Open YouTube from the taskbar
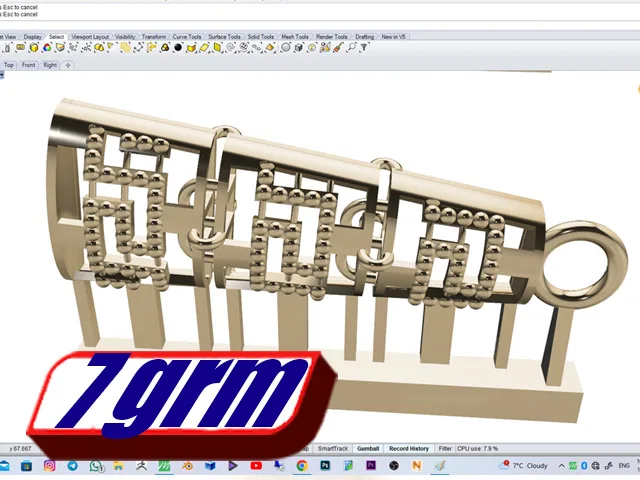The height and width of the screenshot is (480, 640). pyautogui.click(x=256, y=466)
